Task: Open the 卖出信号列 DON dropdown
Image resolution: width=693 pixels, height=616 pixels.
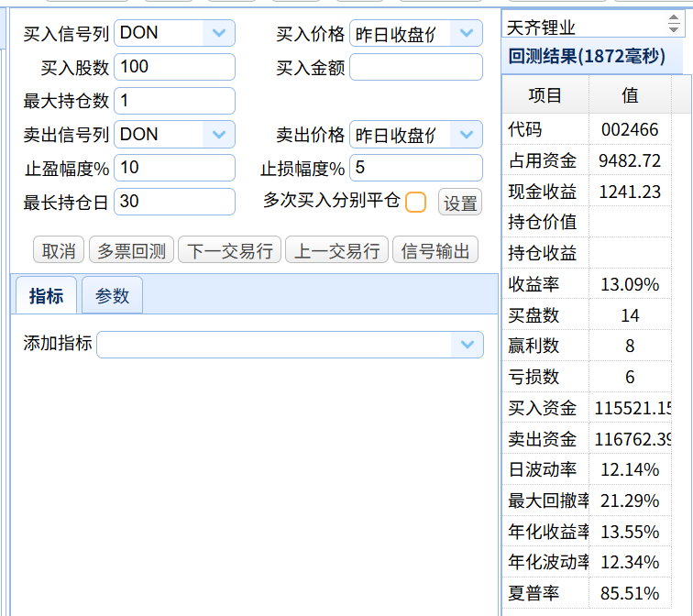Action: pos(219,135)
